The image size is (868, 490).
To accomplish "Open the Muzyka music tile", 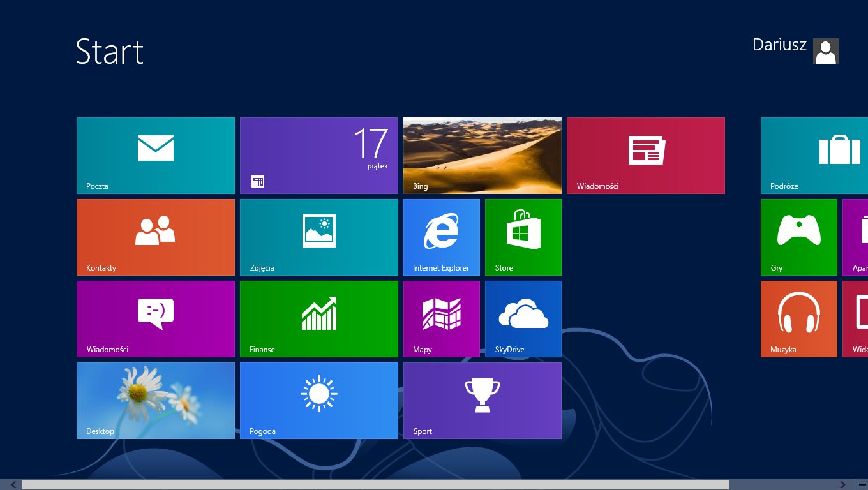I will point(799,319).
